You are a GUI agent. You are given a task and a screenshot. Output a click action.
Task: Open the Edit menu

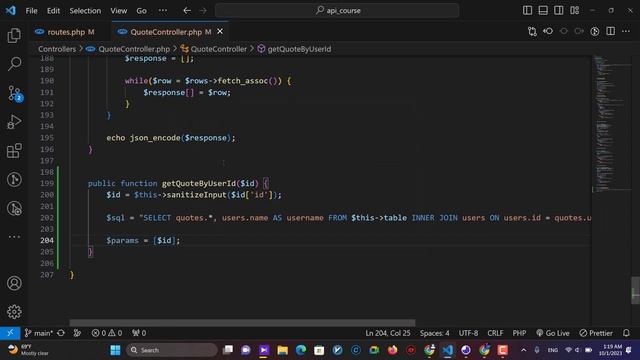coord(53,11)
